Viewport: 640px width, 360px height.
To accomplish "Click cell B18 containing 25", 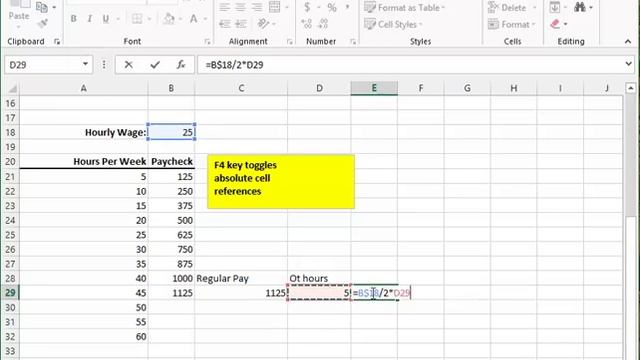I will tap(171, 132).
